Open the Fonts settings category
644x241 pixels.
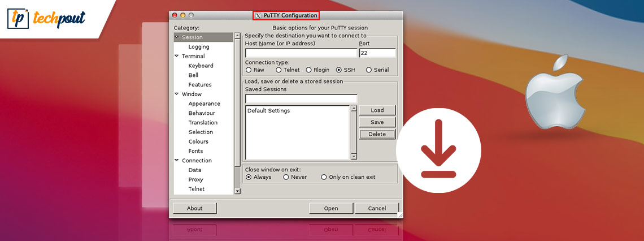pyautogui.click(x=195, y=151)
